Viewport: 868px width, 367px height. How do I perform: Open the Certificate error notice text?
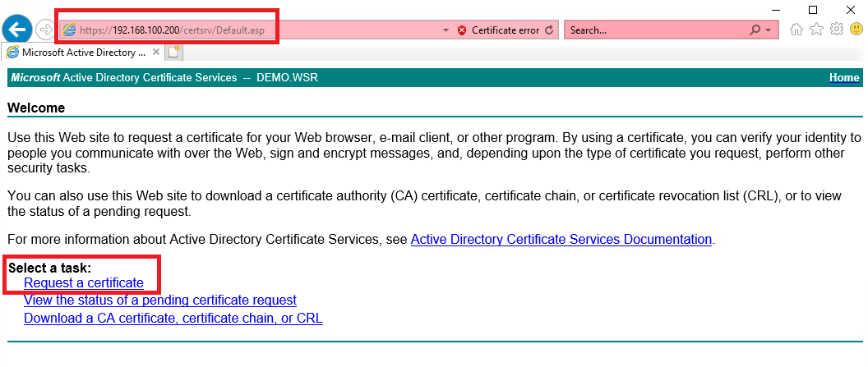(x=506, y=30)
